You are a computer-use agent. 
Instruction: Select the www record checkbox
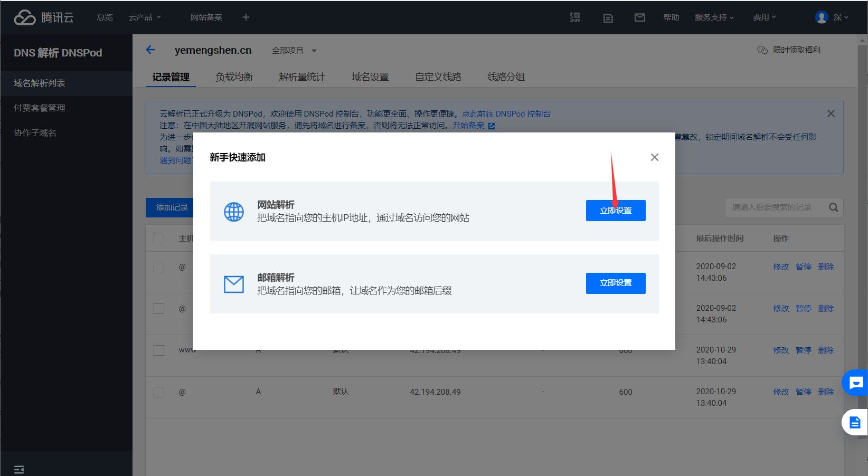(x=159, y=350)
